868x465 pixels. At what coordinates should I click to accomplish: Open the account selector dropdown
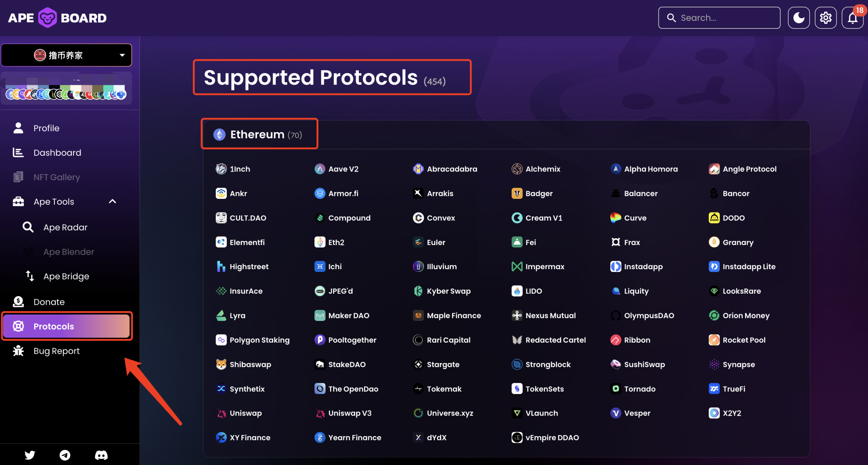[67, 55]
